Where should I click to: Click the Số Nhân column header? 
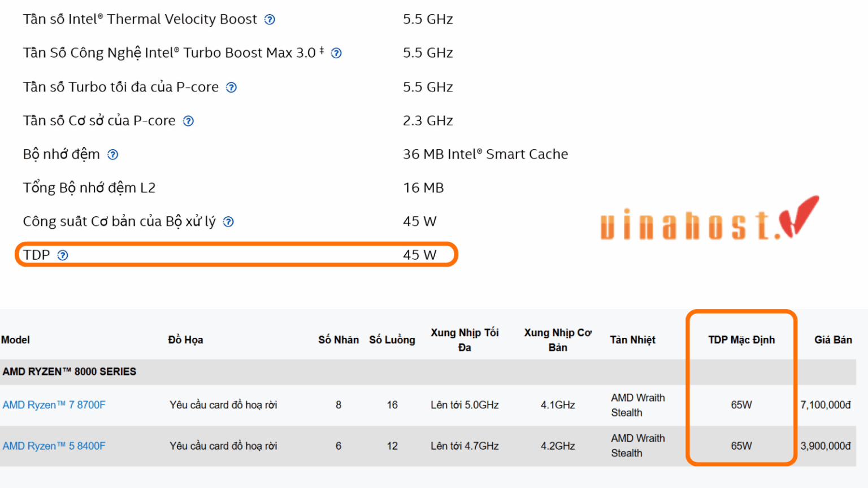point(338,340)
